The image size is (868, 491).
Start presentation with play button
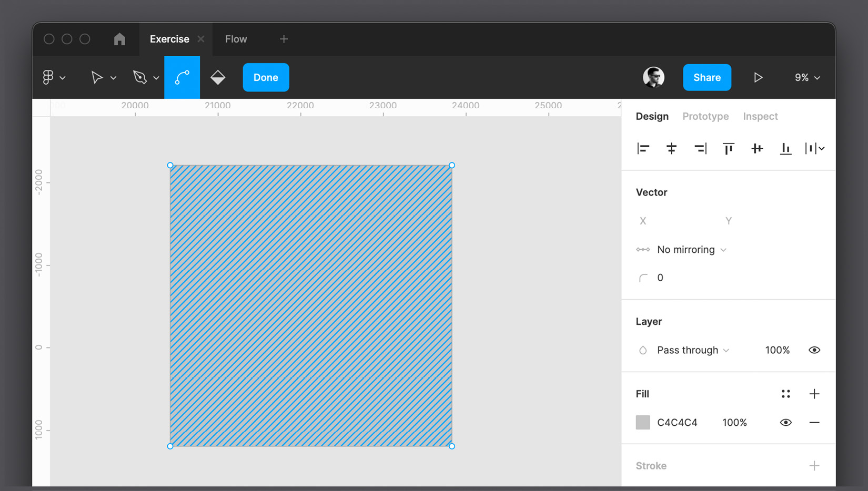(x=758, y=78)
